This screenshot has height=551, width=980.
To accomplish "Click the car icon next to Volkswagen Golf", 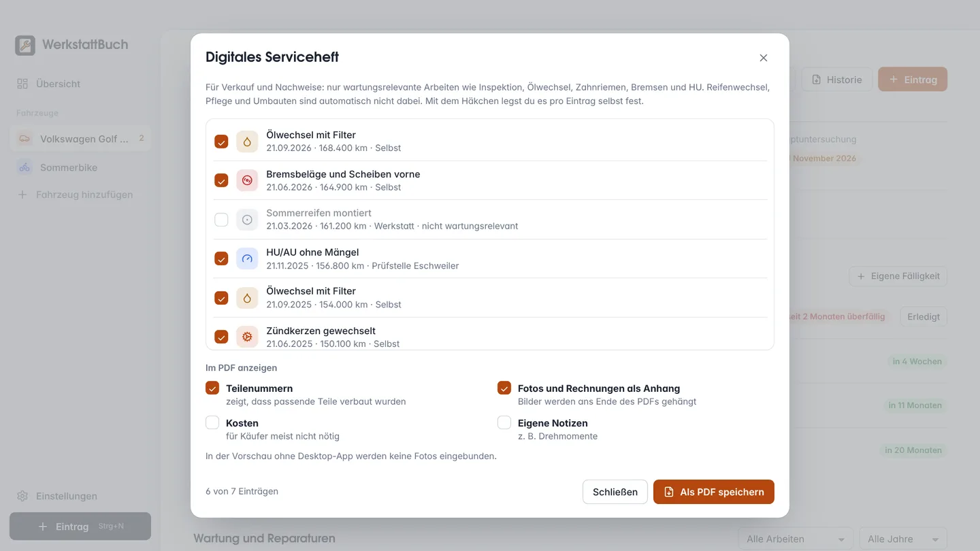I will click(x=24, y=139).
